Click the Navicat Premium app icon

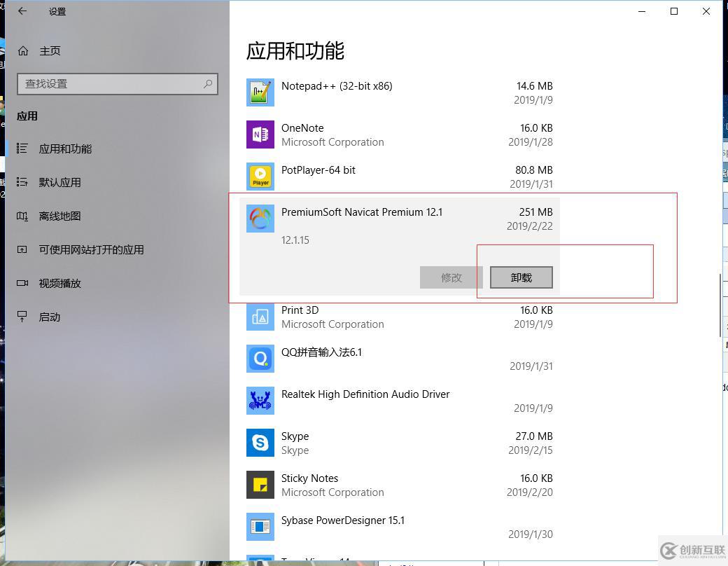260,219
